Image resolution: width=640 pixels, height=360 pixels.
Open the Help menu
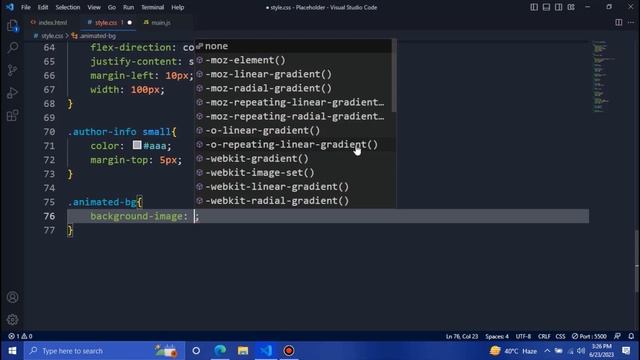pos(178,7)
